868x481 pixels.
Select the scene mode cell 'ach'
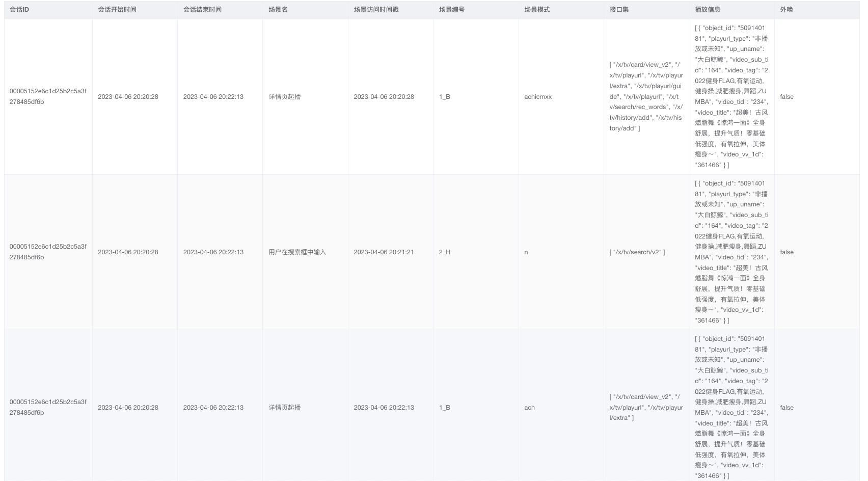(x=530, y=408)
